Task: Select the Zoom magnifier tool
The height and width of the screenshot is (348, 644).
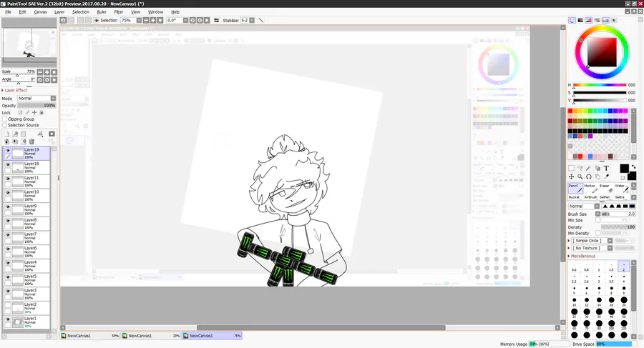Action: point(580,177)
